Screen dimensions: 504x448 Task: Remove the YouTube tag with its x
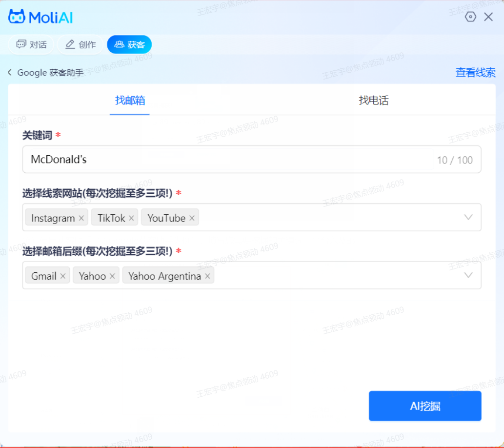click(x=192, y=218)
